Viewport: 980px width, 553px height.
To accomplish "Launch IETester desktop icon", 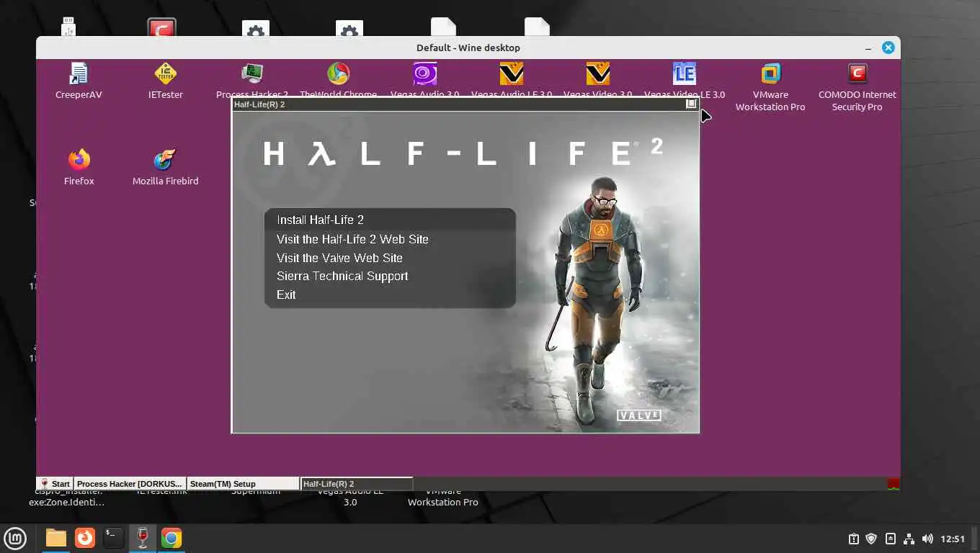I will click(165, 81).
